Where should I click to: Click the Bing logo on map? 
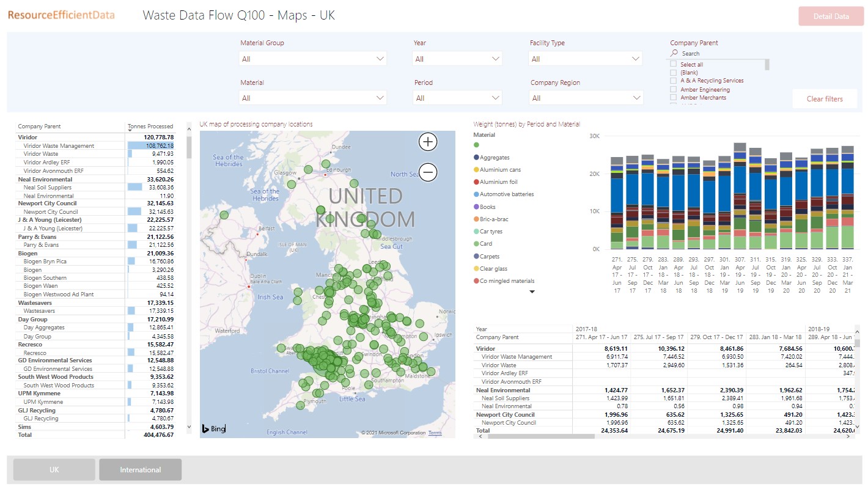214,429
